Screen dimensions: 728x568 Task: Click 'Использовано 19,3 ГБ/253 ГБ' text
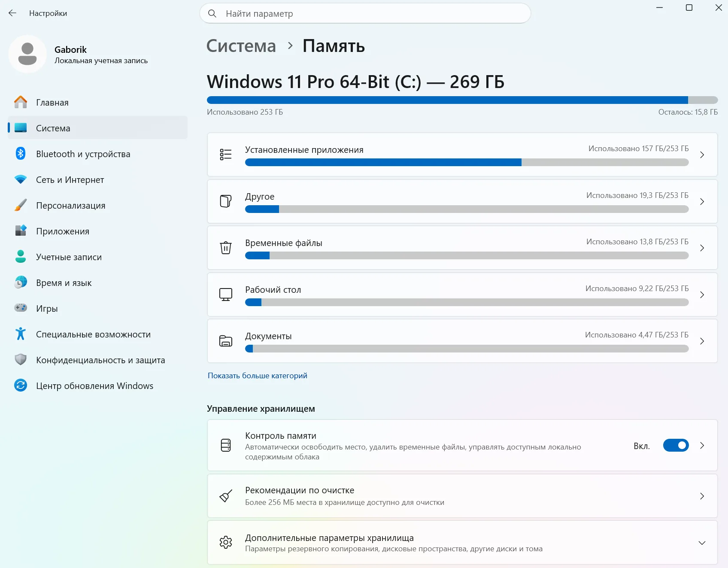click(x=637, y=195)
